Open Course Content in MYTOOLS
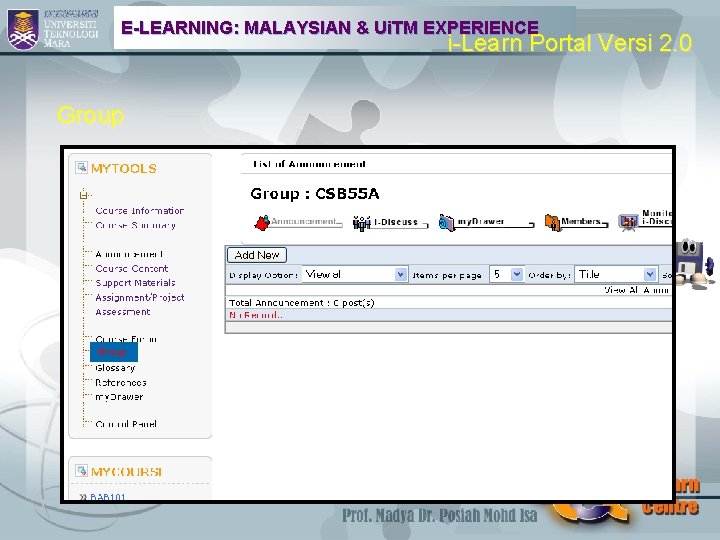The height and width of the screenshot is (540, 720). coord(132,269)
